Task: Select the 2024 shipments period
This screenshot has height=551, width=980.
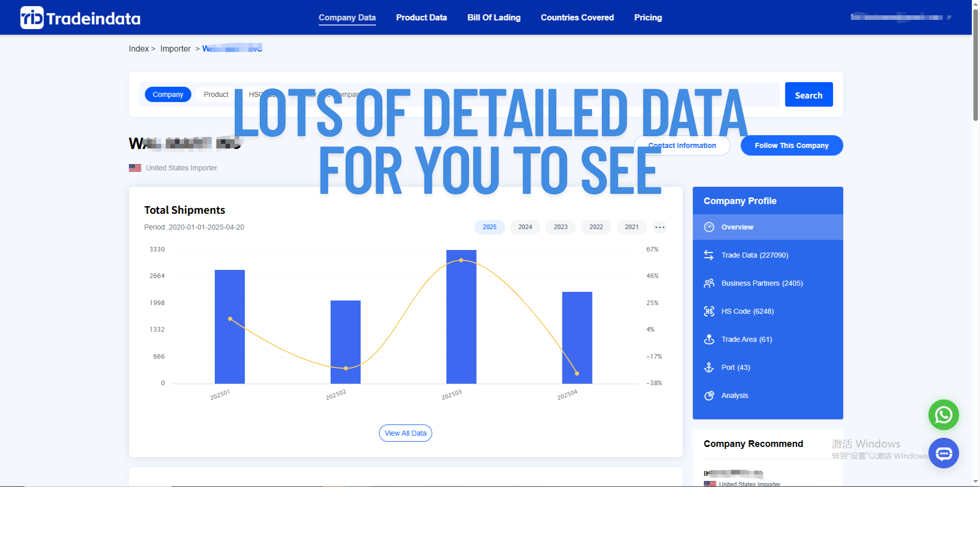Action: pyautogui.click(x=525, y=227)
